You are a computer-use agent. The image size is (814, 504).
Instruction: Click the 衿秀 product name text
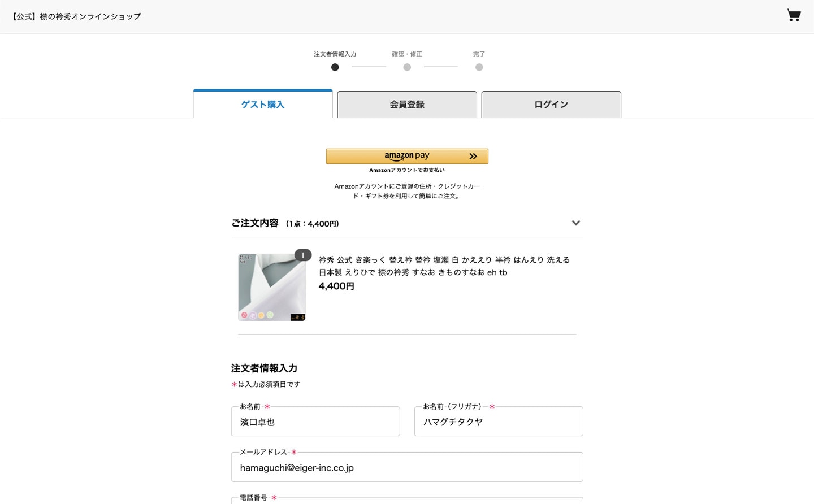tap(444, 266)
